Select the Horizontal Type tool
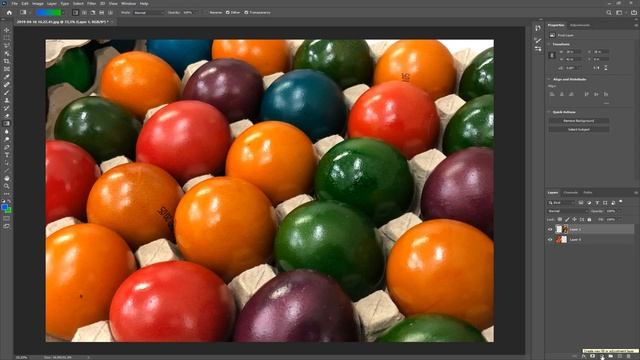Image resolution: width=640 pixels, height=360 pixels. [7, 155]
